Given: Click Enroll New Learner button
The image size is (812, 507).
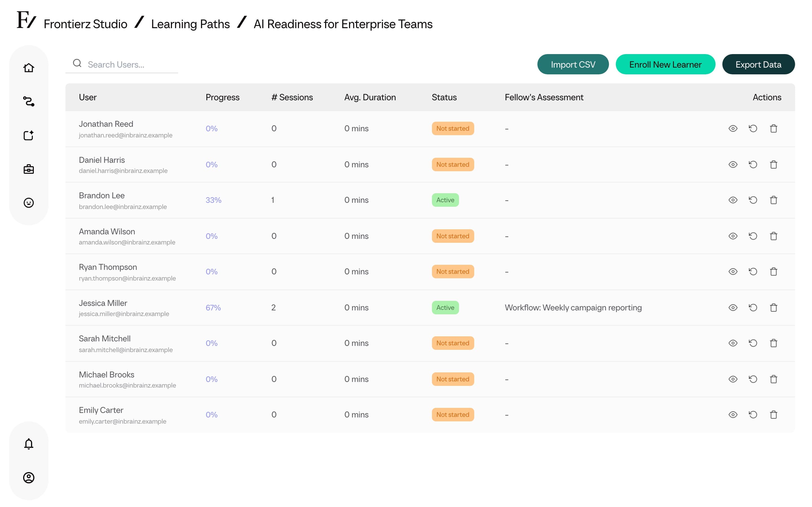Looking at the screenshot, I should tap(665, 64).
